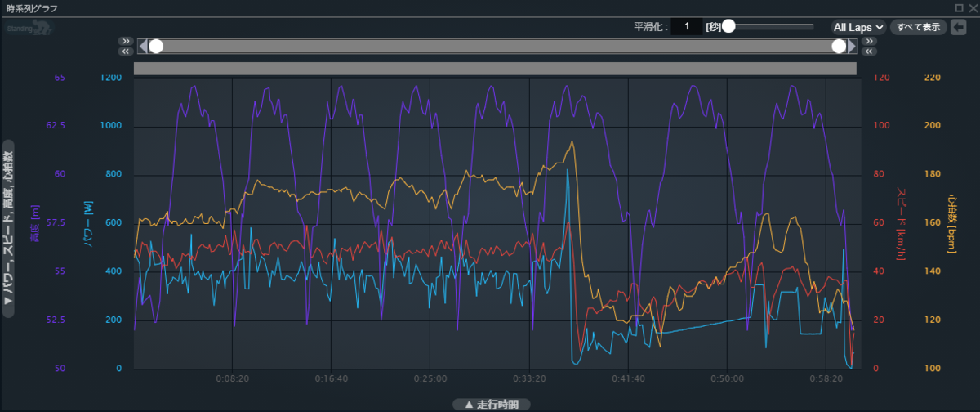Click the right-side << range shift button
980x412 pixels.
pyautogui.click(x=868, y=51)
